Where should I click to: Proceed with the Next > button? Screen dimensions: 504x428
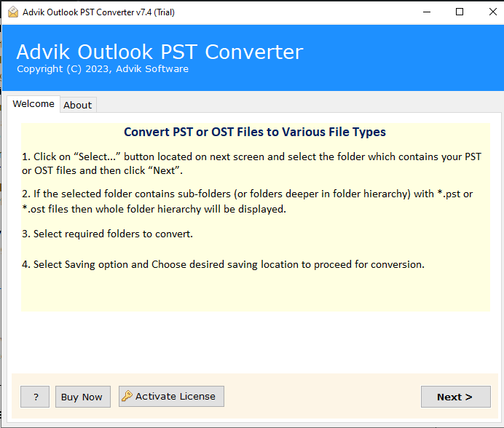[456, 397]
